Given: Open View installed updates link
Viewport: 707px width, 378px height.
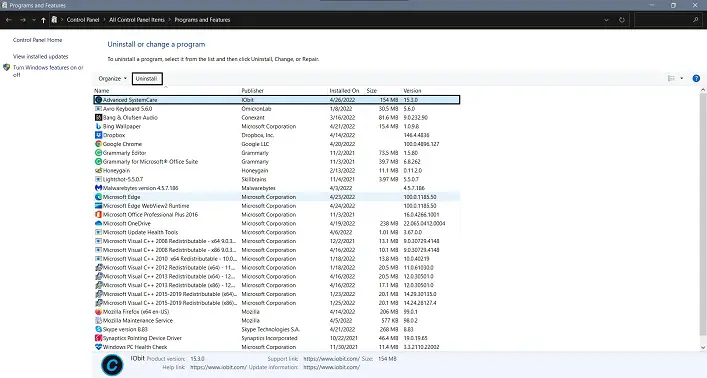Looking at the screenshot, I should point(41,56).
